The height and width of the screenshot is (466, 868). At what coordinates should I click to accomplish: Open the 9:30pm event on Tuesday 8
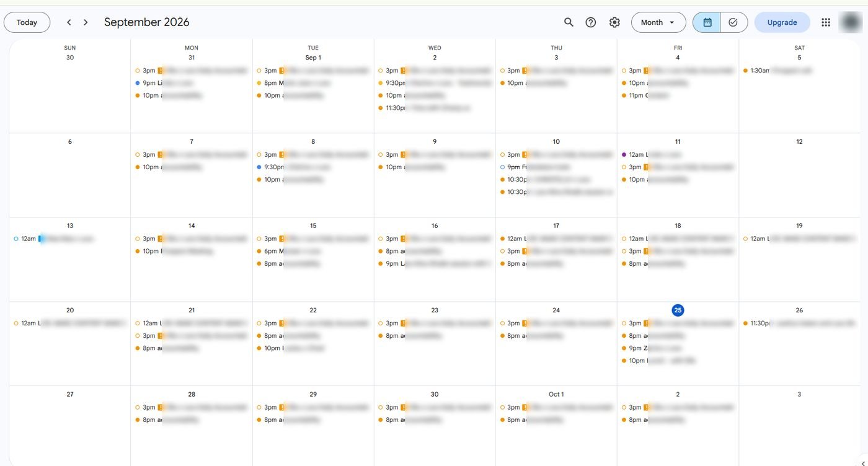click(x=312, y=167)
